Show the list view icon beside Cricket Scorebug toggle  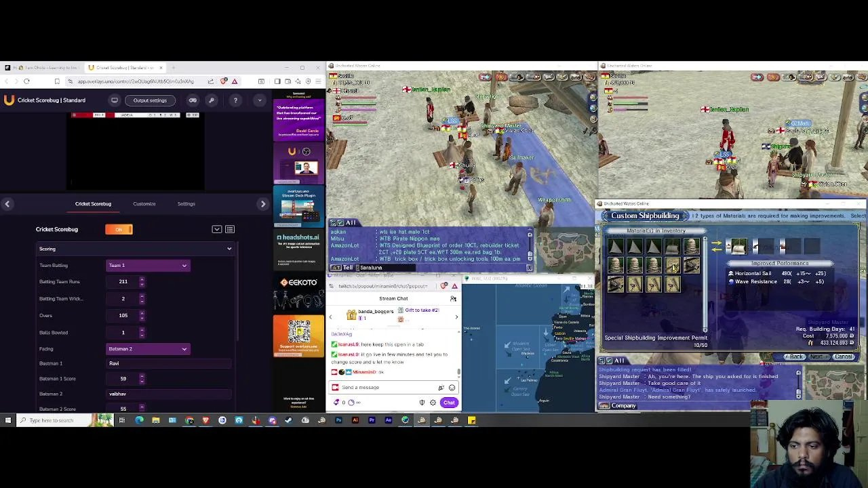[x=230, y=229]
